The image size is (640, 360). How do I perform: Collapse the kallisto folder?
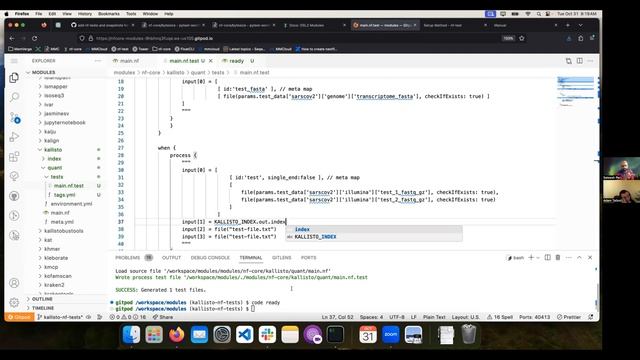point(53,150)
